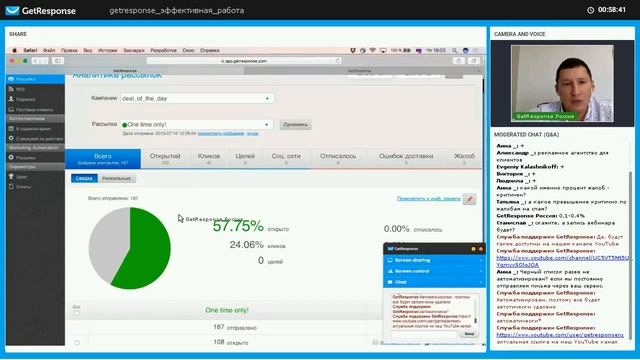Viewport: 640px width, 360px height.
Task: Select the Жалоб tab
Action: click(x=464, y=158)
